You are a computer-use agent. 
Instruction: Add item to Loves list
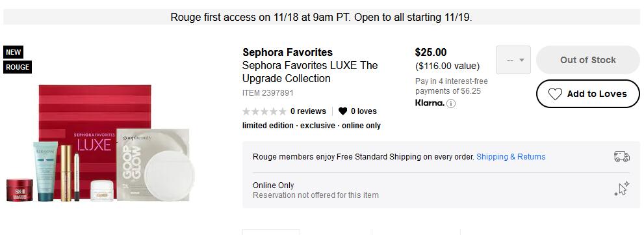pos(587,94)
